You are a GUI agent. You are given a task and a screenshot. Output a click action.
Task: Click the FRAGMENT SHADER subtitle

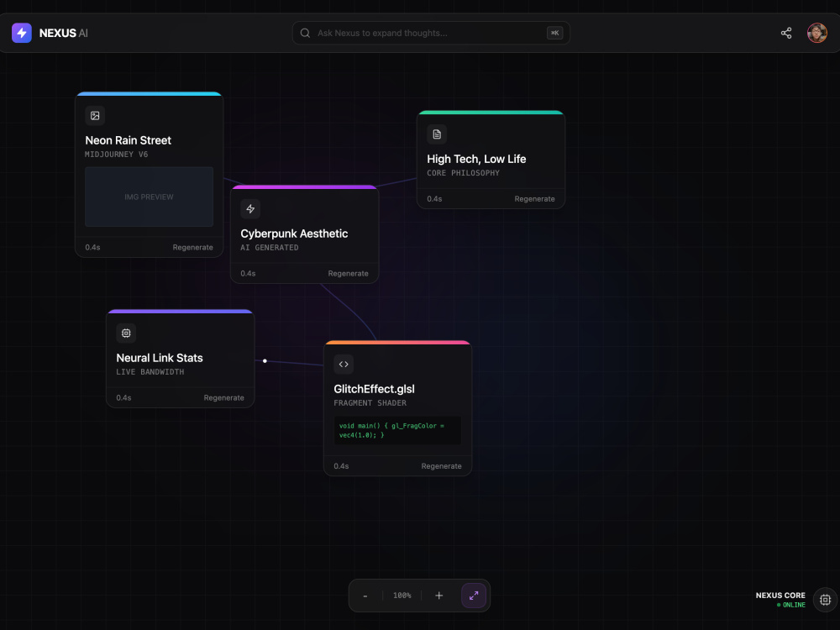click(370, 403)
